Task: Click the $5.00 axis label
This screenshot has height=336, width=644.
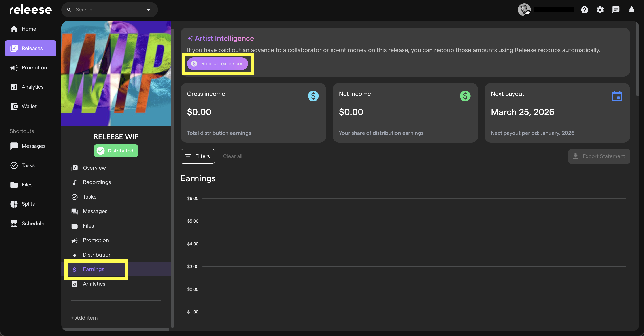Action: point(193,221)
